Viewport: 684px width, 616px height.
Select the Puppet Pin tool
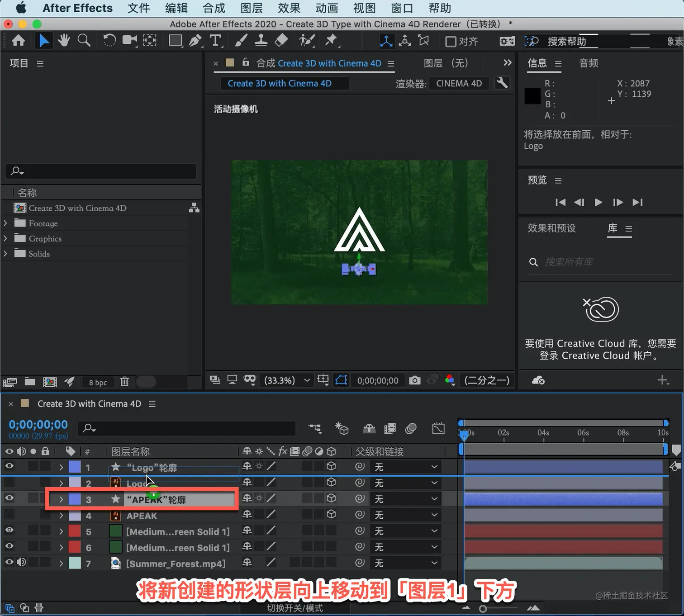pyautogui.click(x=332, y=41)
